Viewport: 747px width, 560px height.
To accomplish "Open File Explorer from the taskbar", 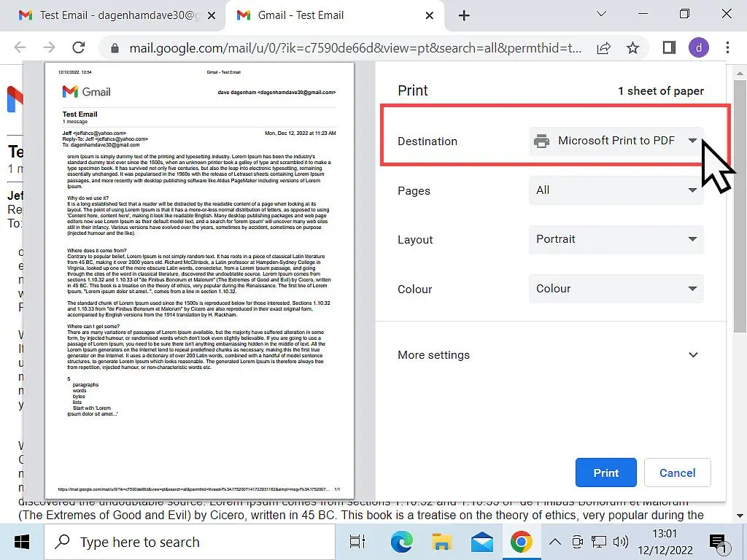I will click(x=441, y=542).
